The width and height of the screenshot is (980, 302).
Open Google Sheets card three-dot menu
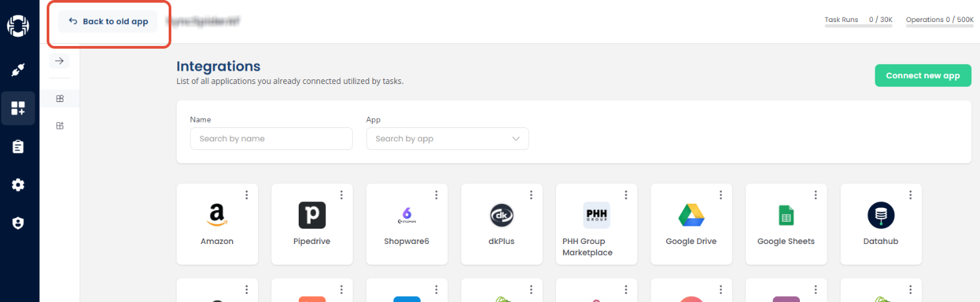[x=815, y=195]
